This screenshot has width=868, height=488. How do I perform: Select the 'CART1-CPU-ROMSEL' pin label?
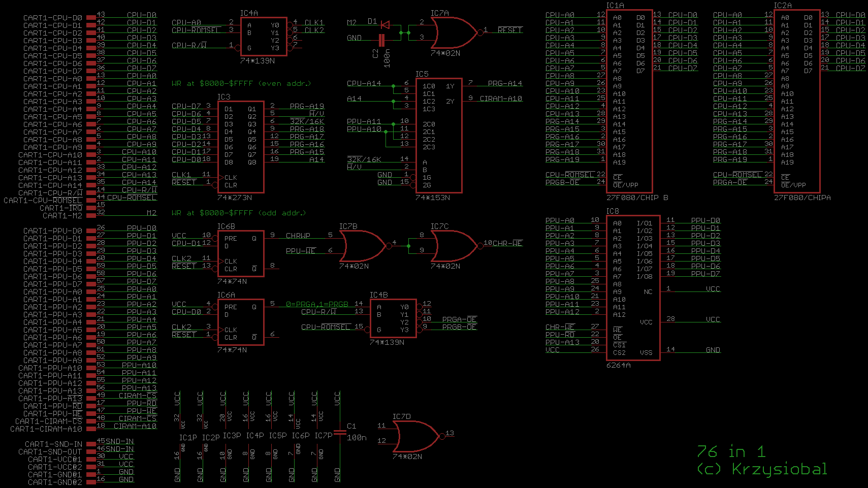[x=43, y=201]
